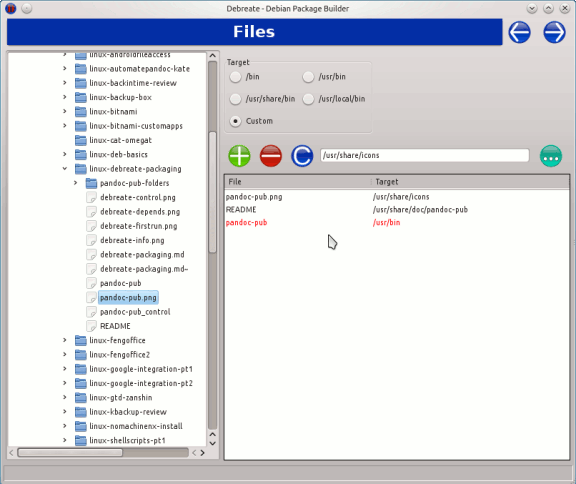Select the /bin target radio button

click(235, 77)
